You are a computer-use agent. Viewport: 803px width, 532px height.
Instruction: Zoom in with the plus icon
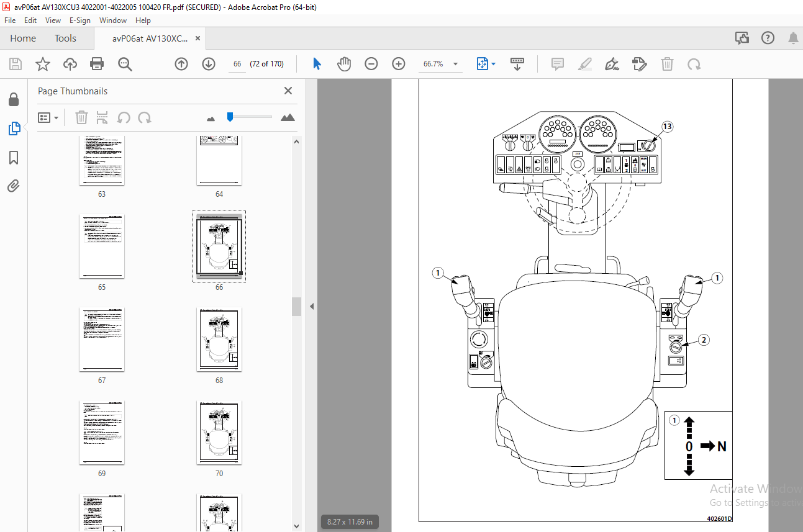click(x=399, y=64)
